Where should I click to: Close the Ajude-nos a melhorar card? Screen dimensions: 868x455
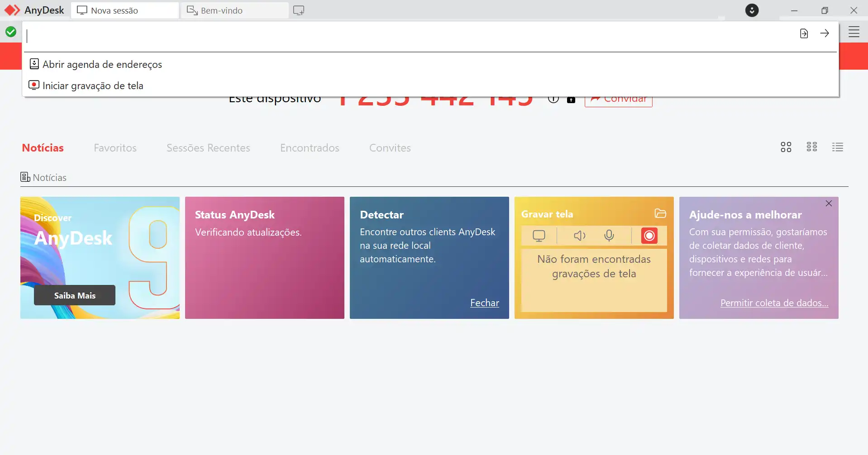pyautogui.click(x=829, y=204)
